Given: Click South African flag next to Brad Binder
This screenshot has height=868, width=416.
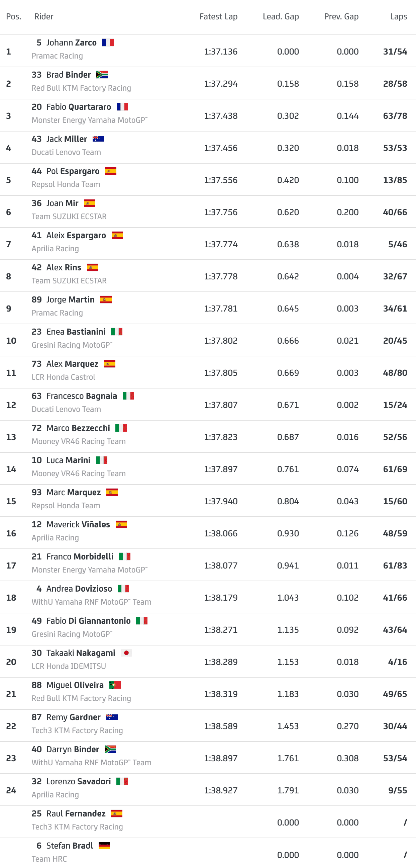Looking at the screenshot, I should (102, 75).
